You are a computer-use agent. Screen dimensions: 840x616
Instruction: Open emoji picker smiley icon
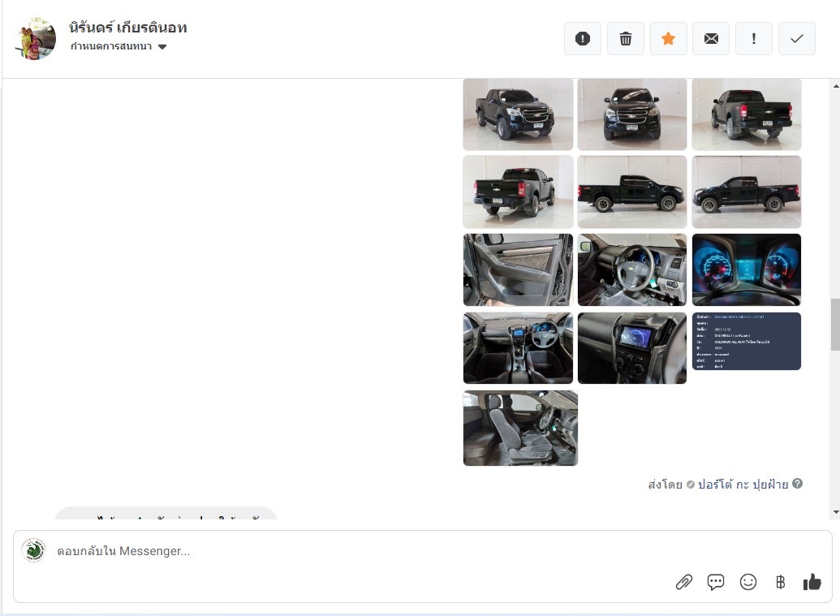click(x=747, y=582)
